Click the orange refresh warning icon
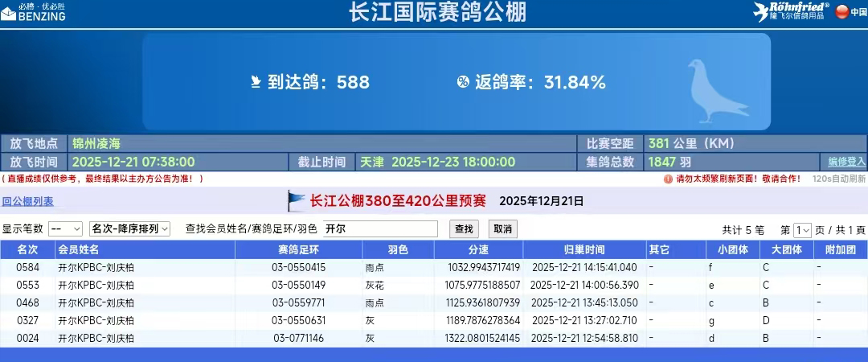 [668, 179]
